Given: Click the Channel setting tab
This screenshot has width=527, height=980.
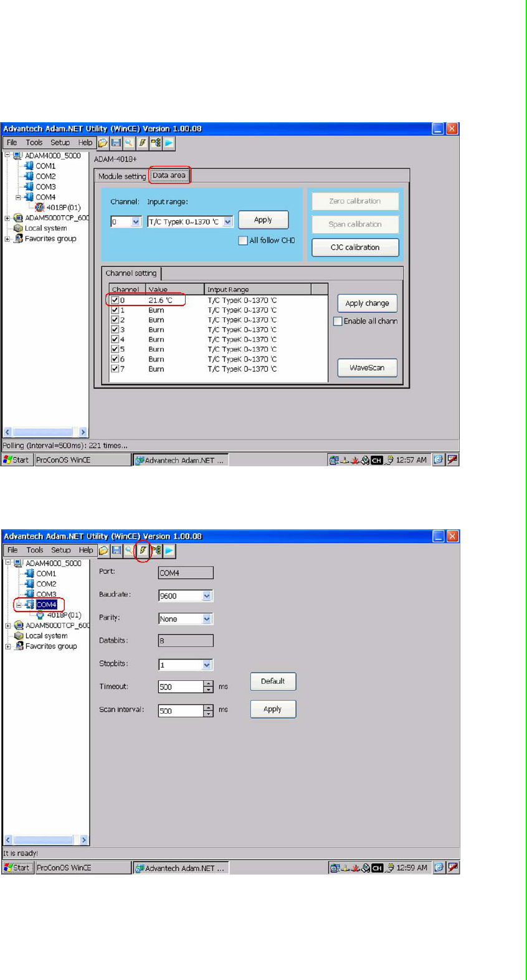Looking at the screenshot, I should pos(131,273).
